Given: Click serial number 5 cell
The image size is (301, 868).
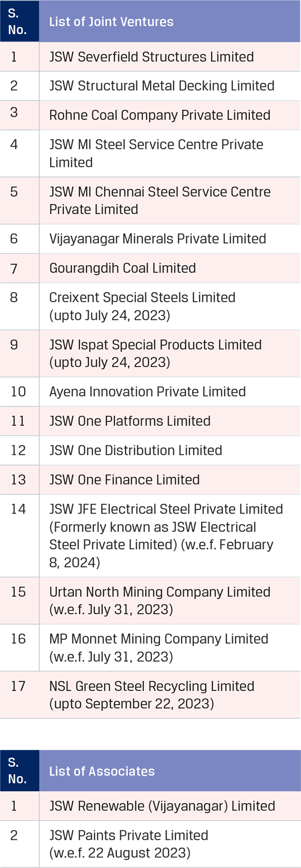Looking at the screenshot, I should click(x=14, y=192).
